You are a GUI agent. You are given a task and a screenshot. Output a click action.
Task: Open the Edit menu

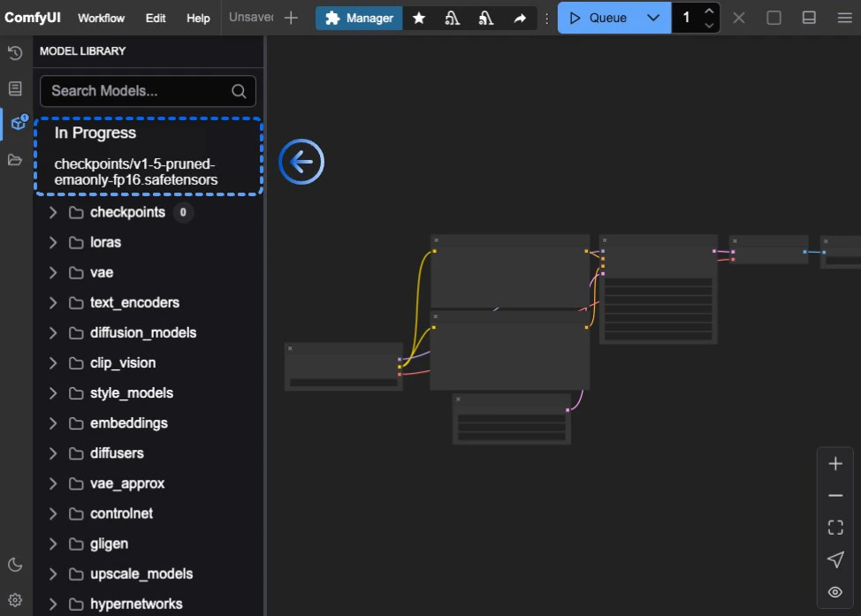156,18
